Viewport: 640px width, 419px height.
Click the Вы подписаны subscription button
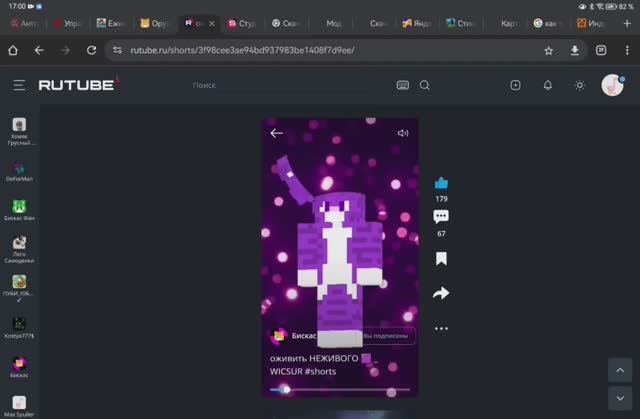[x=387, y=336]
